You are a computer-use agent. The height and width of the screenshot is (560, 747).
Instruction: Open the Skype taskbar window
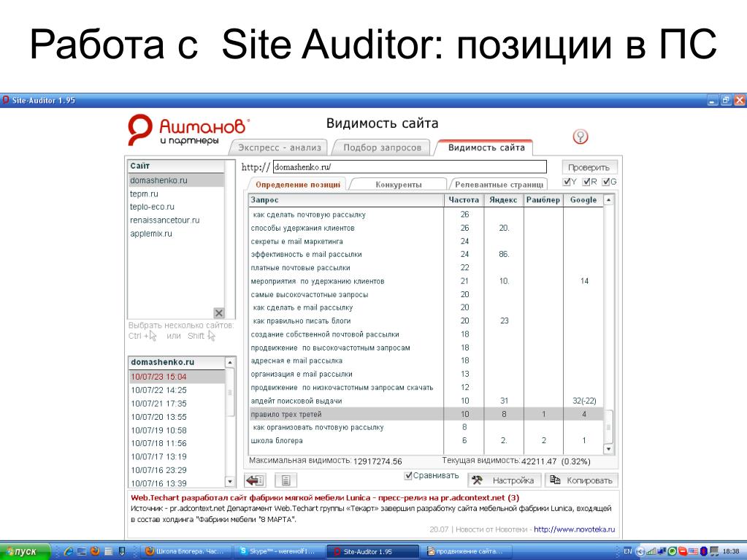279,551
